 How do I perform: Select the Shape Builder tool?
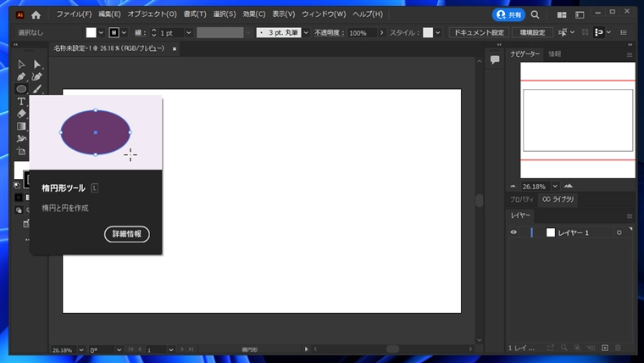click(21, 138)
